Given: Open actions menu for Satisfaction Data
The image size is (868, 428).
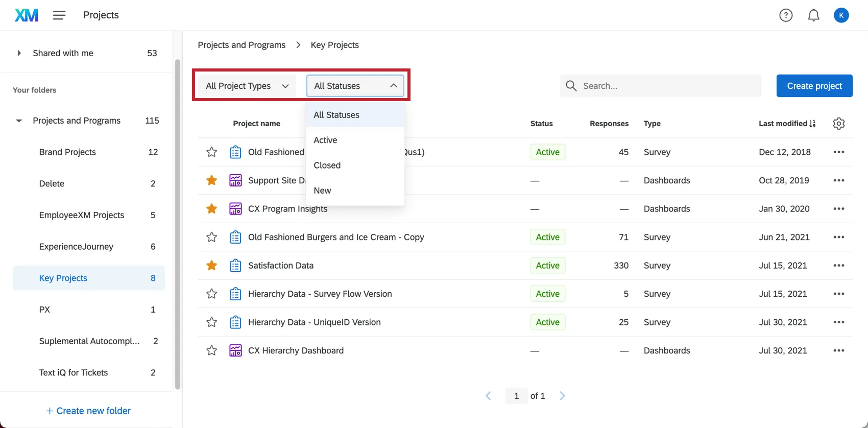Looking at the screenshot, I should tap(838, 266).
